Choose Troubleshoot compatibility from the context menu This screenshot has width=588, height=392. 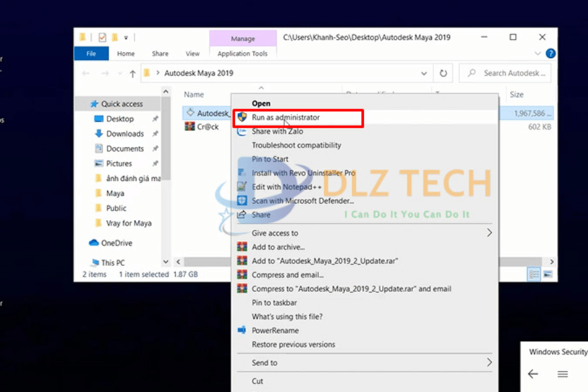[x=297, y=145]
